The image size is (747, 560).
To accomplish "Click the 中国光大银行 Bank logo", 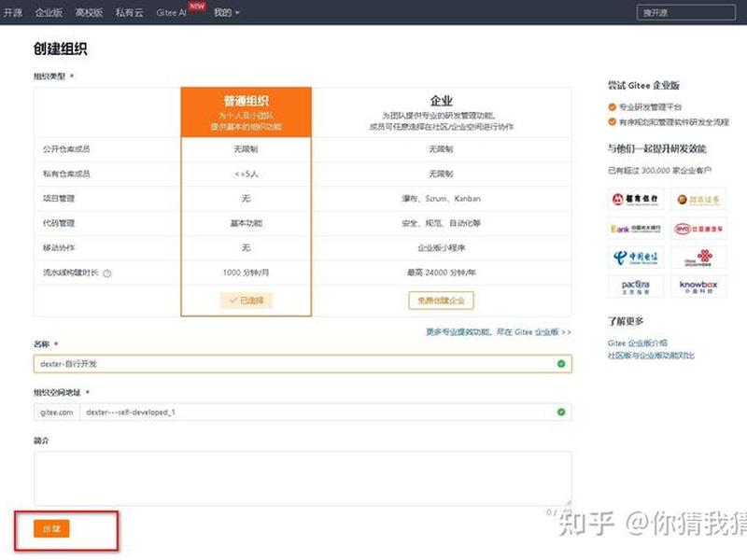I will pos(636,229).
